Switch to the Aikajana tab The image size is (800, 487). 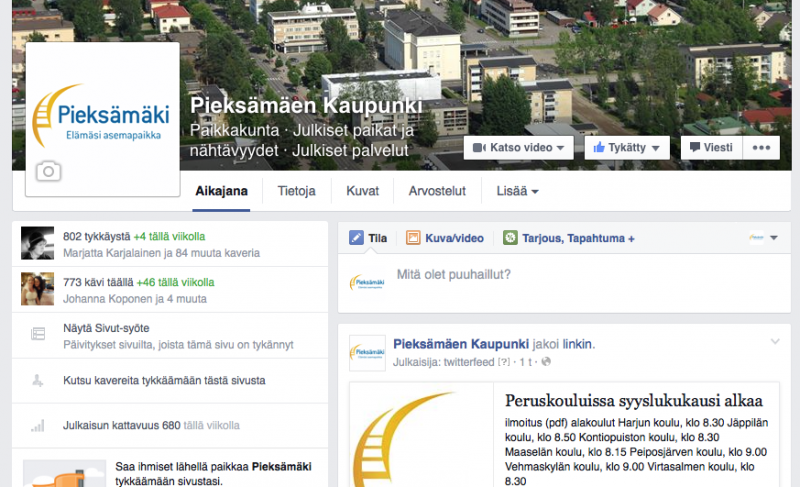coord(221,191)
